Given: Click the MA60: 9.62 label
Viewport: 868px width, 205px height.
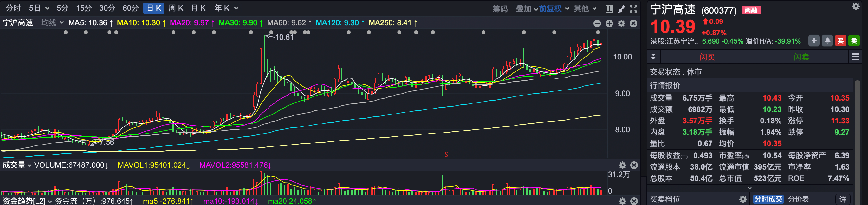Looking at the screenshot, I should pyautogui.click(x=289, y=23).
